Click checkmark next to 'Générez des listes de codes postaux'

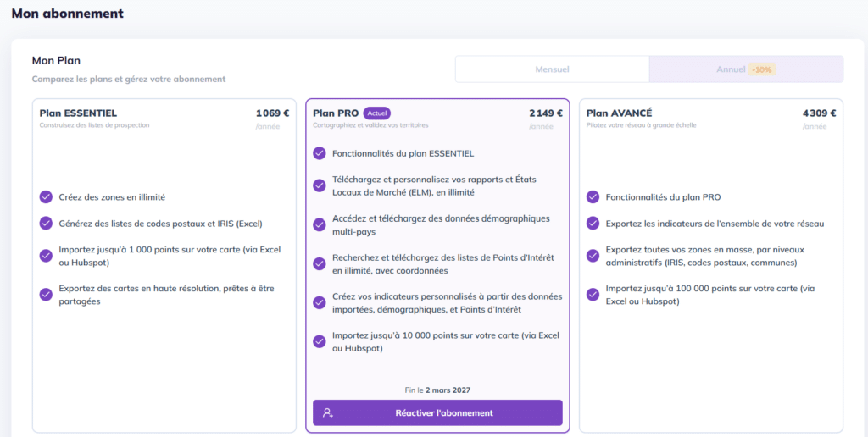tap(46, 224)
